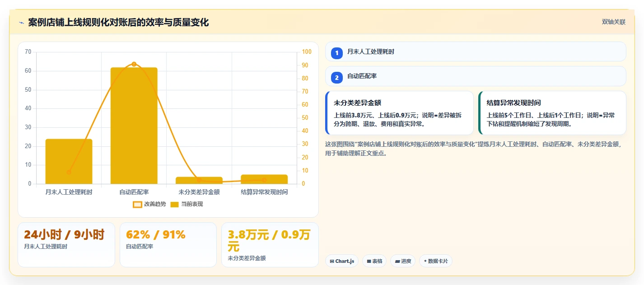Click the x-axis label 自动匹配率
The image size is (644, 285).
134,192
